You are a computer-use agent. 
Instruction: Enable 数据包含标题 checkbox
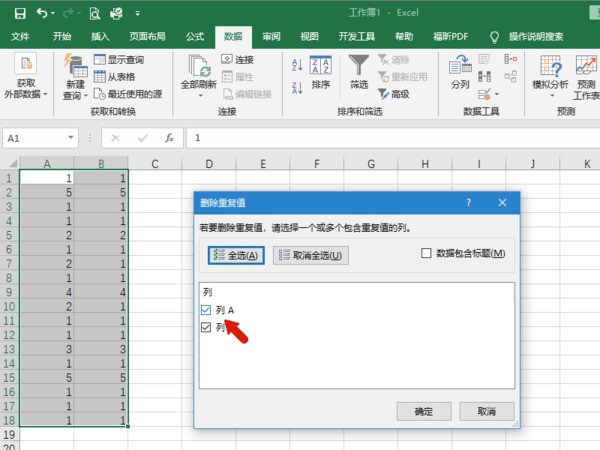(x=427, y=254)
